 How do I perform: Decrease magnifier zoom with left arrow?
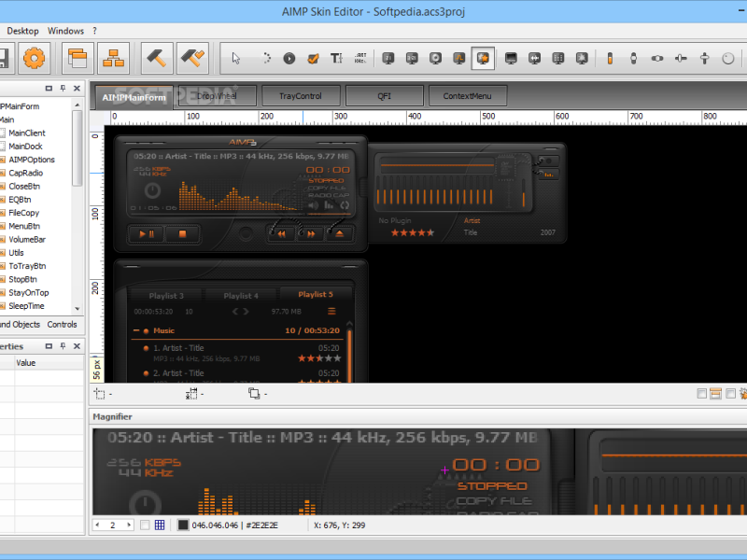pyautogui.click(x=98, y=525)
